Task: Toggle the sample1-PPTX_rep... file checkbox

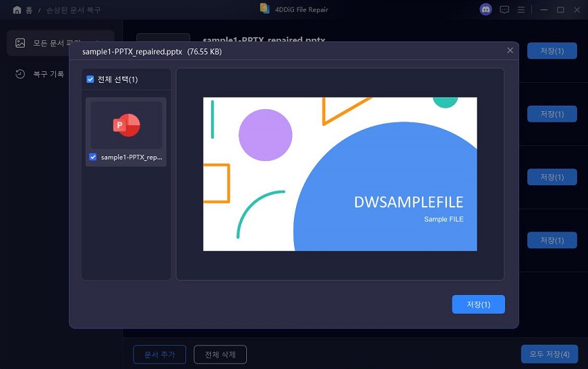Action: (x=93, y=157)
